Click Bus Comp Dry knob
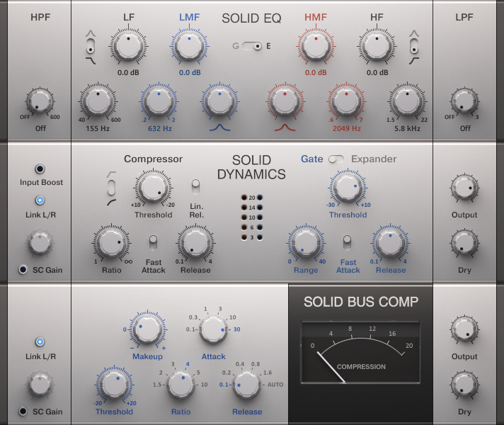This screenshot has height=425, width=504. pyautogui.click(x=464, y=385)
